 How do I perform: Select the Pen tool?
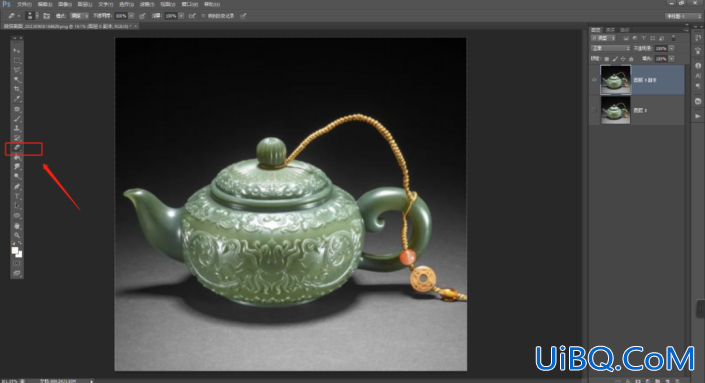(17, 187)
